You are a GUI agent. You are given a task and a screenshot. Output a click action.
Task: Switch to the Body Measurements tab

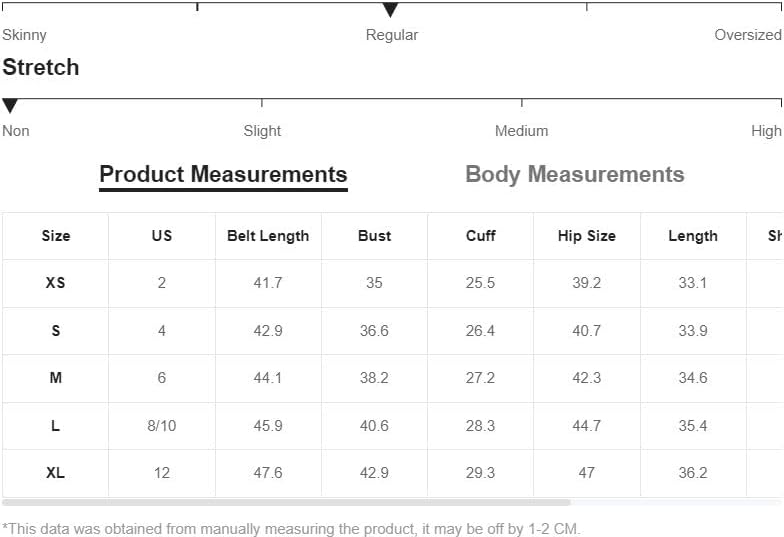pos(574,174)
